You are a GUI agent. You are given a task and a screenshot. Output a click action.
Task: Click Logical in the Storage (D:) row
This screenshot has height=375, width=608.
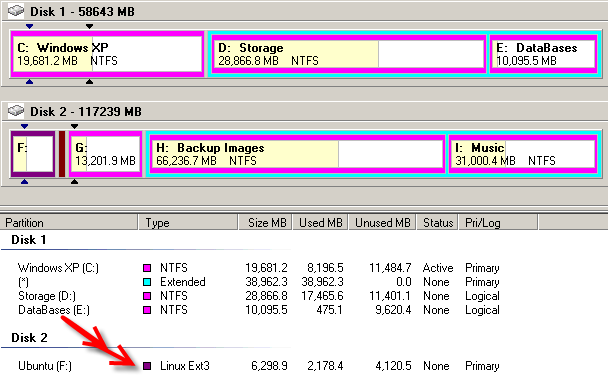pyautogui.click(x=482, y=296)
